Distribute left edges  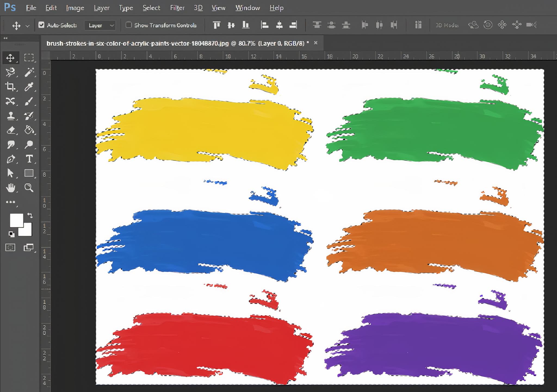coord(365,25)
